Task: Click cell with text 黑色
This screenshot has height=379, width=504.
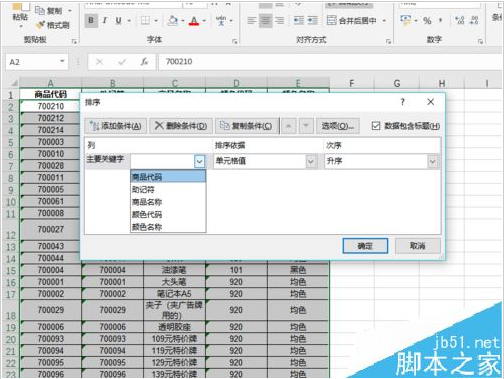Action: 298,270
